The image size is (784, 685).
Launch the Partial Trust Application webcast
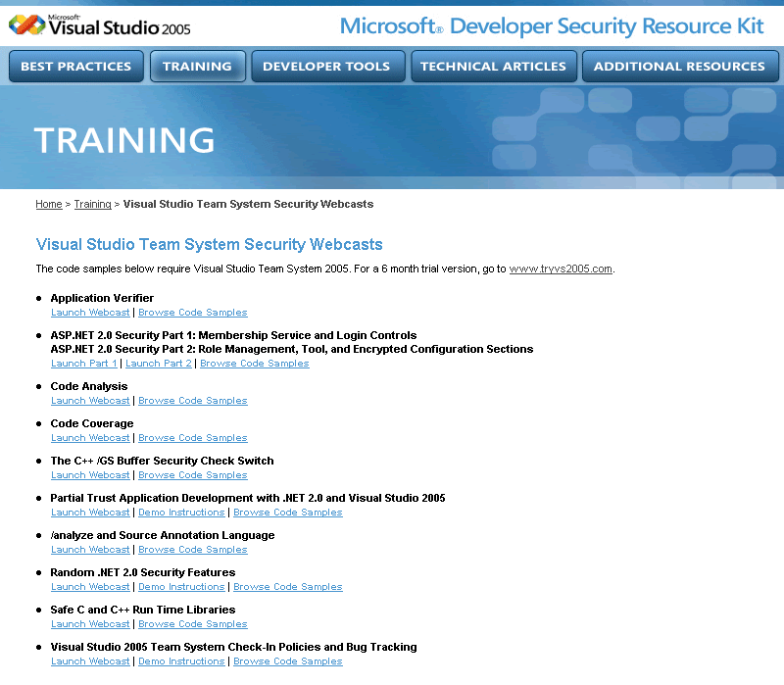click(90, 513)
